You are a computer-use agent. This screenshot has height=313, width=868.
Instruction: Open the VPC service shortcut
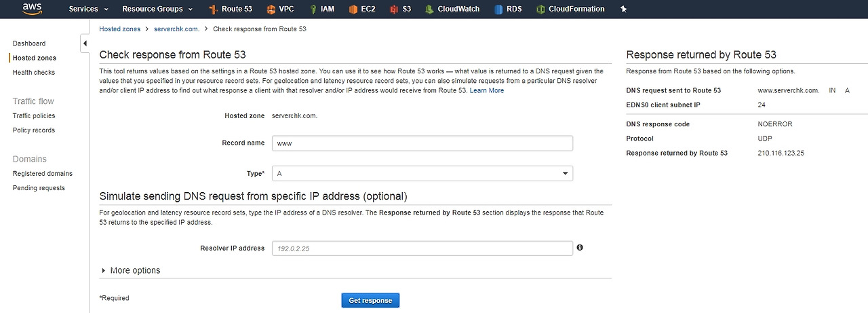[280, 9]
